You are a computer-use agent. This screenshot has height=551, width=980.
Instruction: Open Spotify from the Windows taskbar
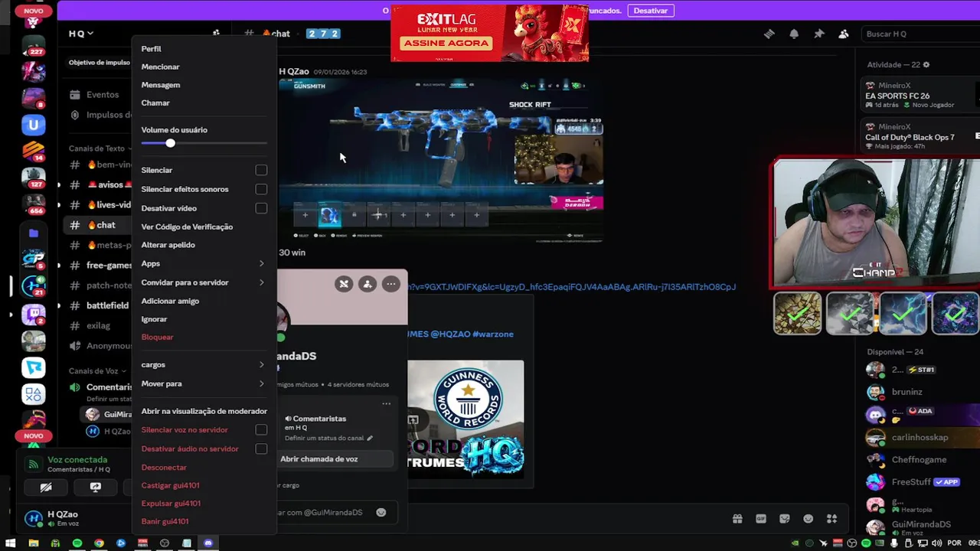[x=77, y=543]
